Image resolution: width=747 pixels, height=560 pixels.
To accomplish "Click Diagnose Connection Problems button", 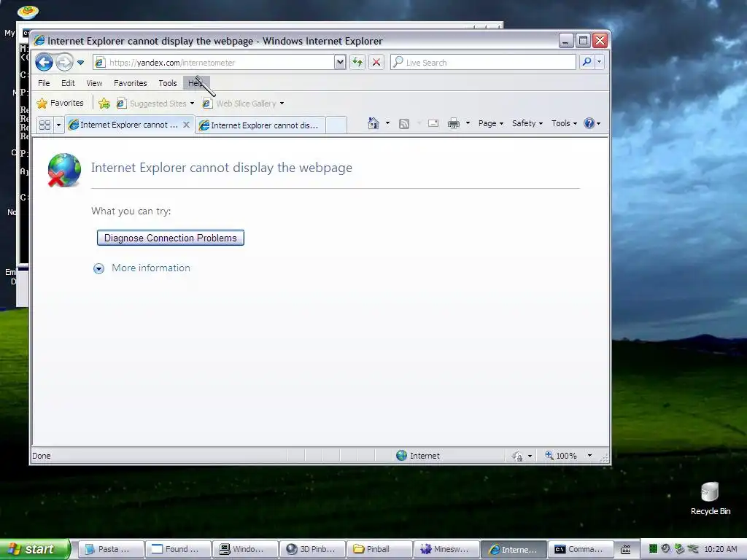I will pos(171,238).
